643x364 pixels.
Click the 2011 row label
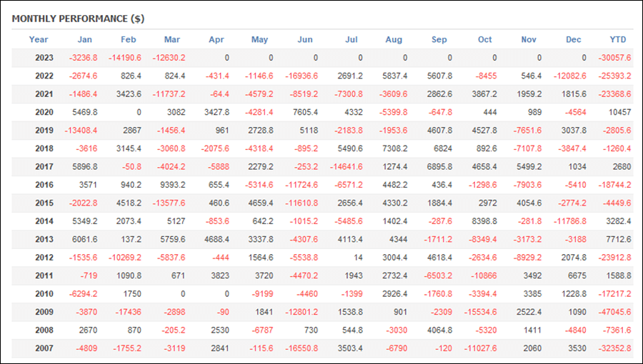(44, 275)
